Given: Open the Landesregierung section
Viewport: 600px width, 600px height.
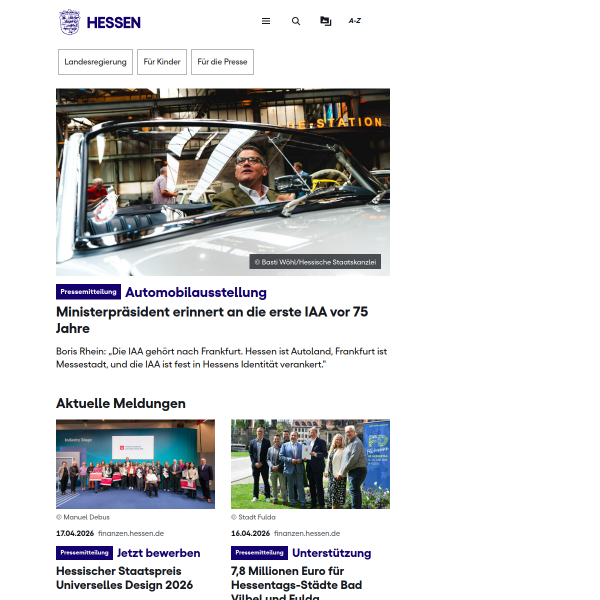Looking at the screenshot, I should [x=95, y=62].
